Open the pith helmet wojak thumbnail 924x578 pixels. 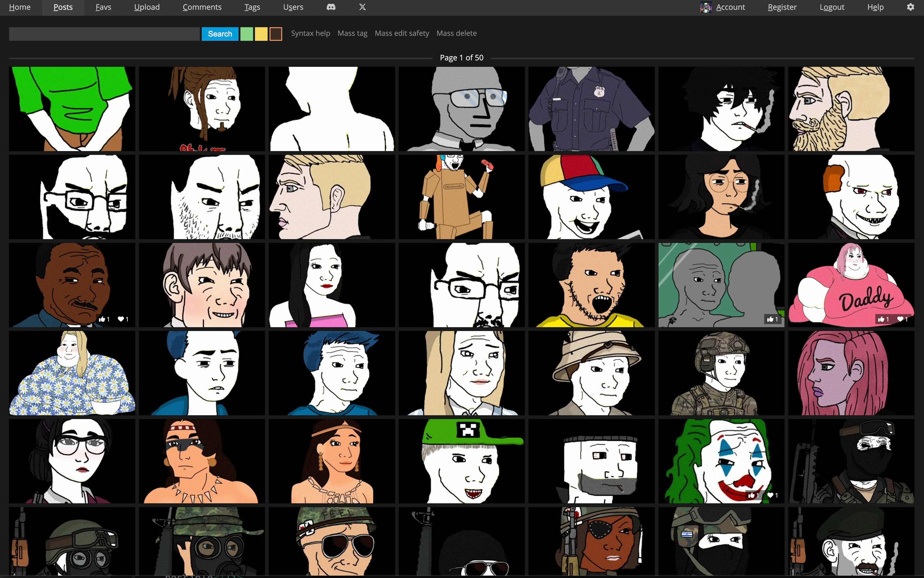click(x=591, y=373)
